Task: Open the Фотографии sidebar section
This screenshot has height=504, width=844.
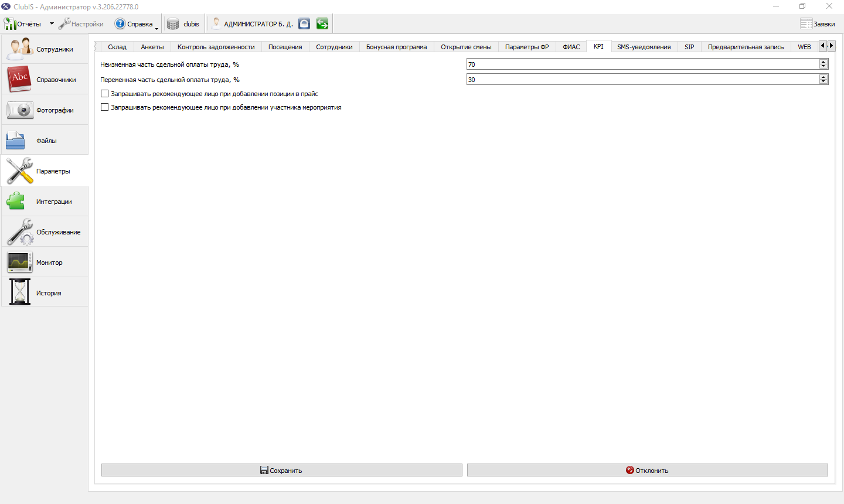Action: (45, 110)
